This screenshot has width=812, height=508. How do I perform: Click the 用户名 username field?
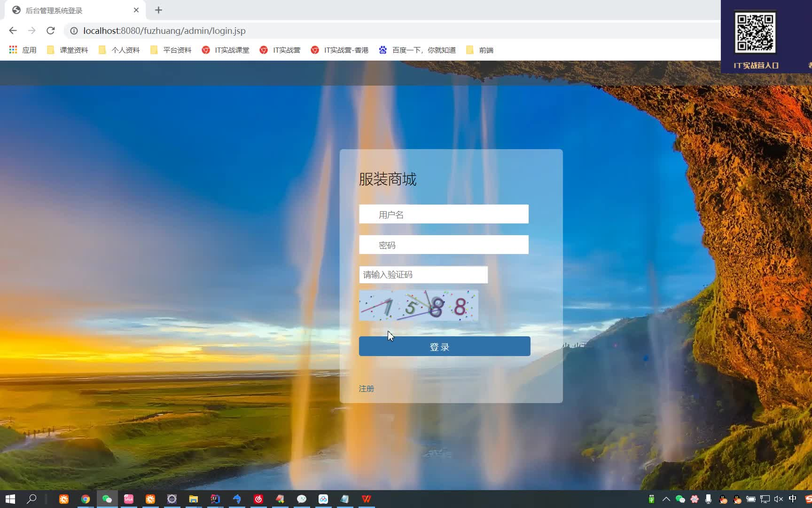point(444,214)
